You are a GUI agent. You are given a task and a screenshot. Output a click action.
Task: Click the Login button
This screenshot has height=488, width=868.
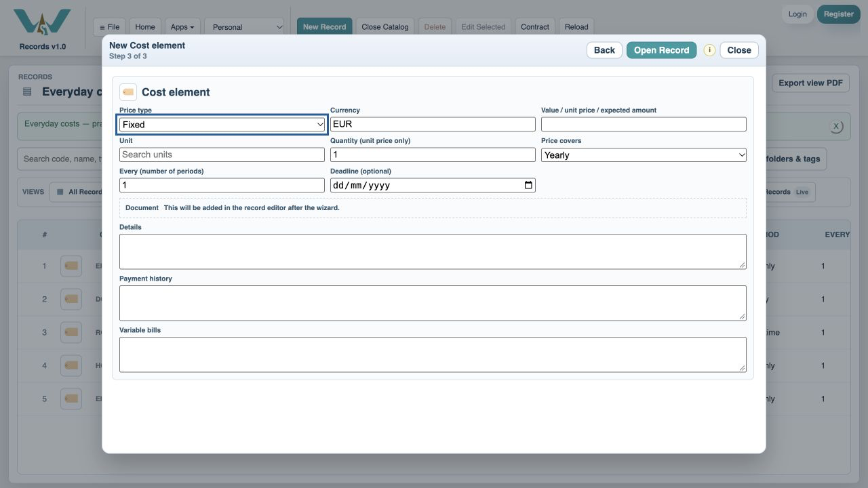(x=797, y=14)
